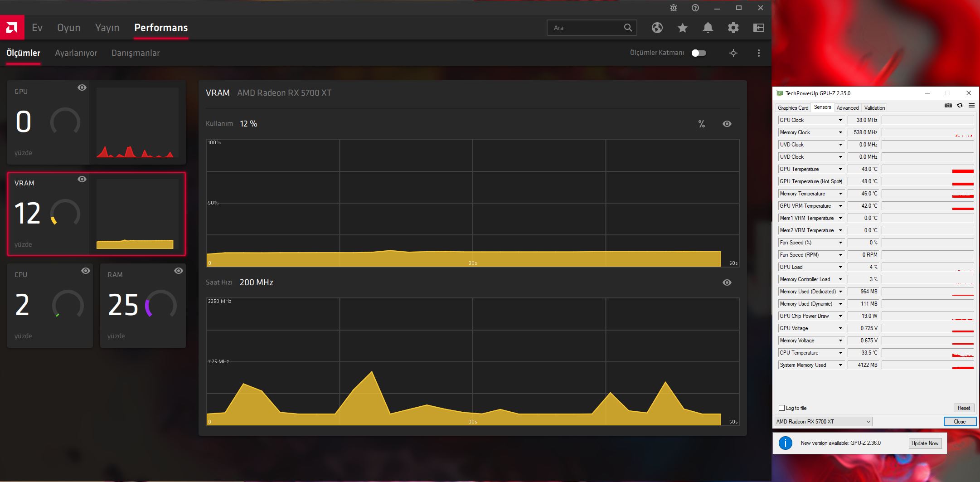This screenshot has width=980, height=482.
Task: Open CPU Temperature sensor dropdown
Action: click(x=840, y=353)
